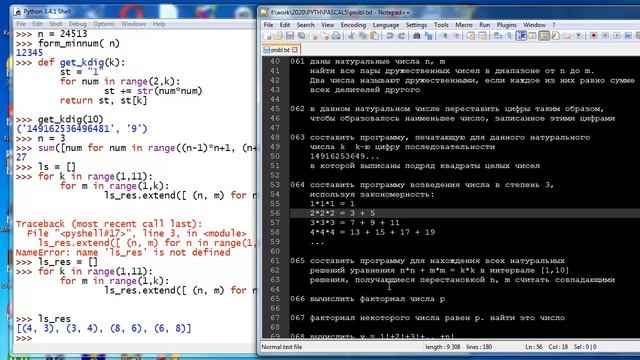Open Find with the binoculars icon
Viewport: 640px width, 360px height.
pyautogui.click(x=417, y=36)
